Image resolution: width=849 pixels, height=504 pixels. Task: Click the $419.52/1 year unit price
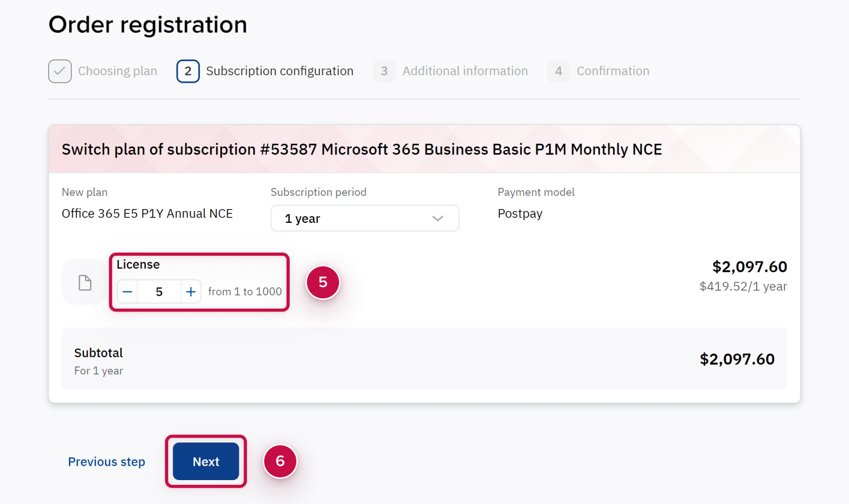pyautogui.click(x=743, y=286)
